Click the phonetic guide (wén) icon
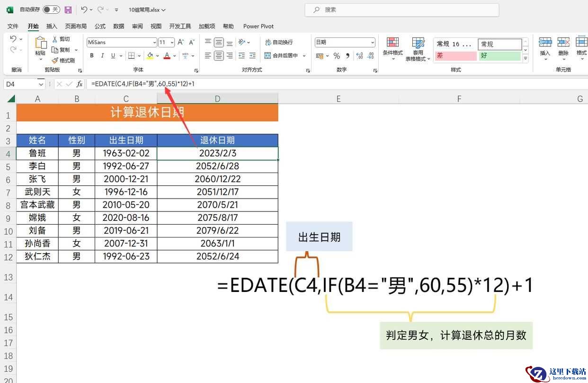This screenshot has width=588, height=383. coord(185,56)
